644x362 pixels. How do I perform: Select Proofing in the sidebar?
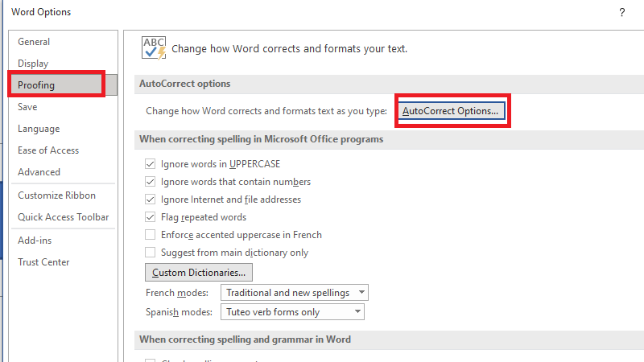point(36,85)
